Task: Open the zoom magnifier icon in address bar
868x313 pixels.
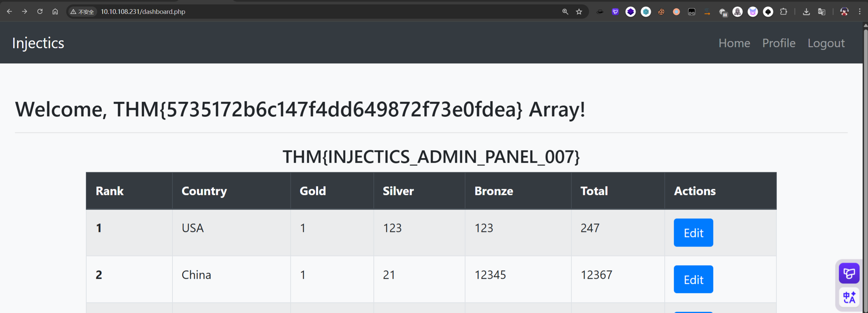Action: pos(565,12)
